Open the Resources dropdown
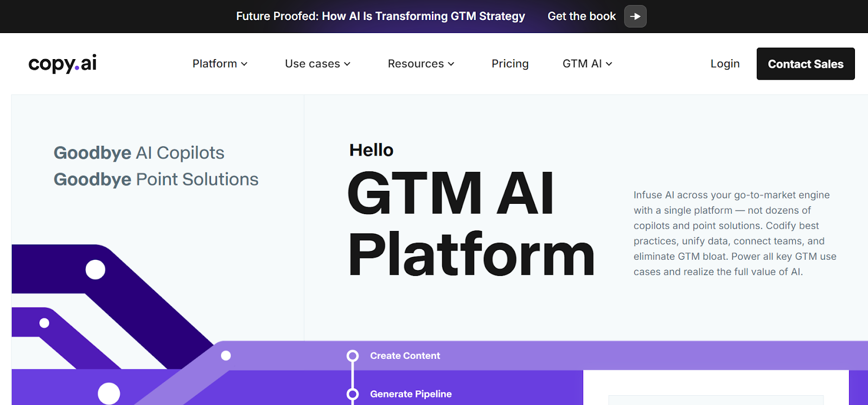The height and width of the screenshot is (405, 868). tap(421, 63)
